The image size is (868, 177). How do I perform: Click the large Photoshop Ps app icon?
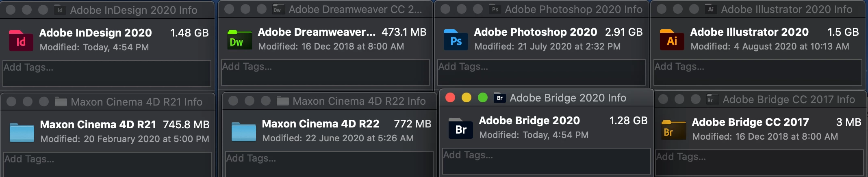click(x=456, y=39)
